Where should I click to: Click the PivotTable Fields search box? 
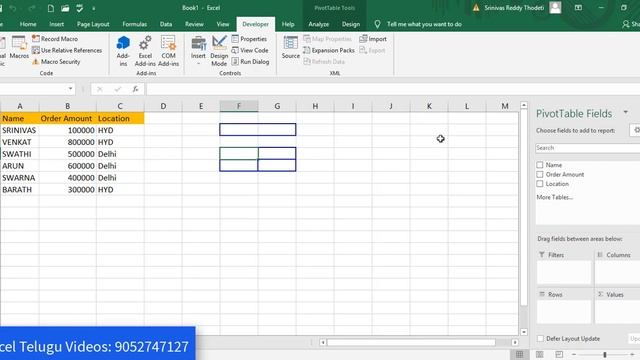point(588,148)
